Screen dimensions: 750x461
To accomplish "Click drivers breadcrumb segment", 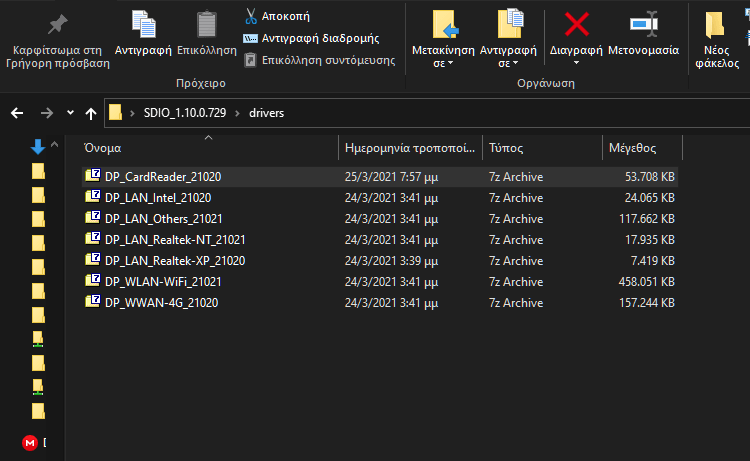I will click(266, 113).
